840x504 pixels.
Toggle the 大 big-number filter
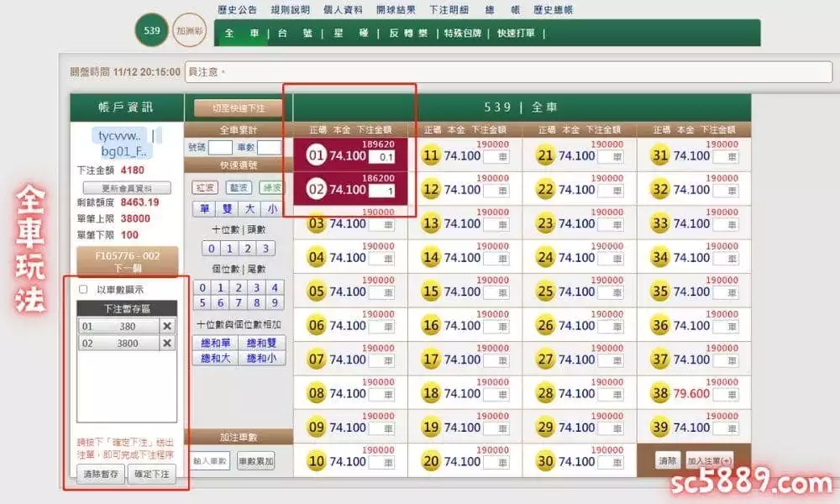[x=249, y=209]
